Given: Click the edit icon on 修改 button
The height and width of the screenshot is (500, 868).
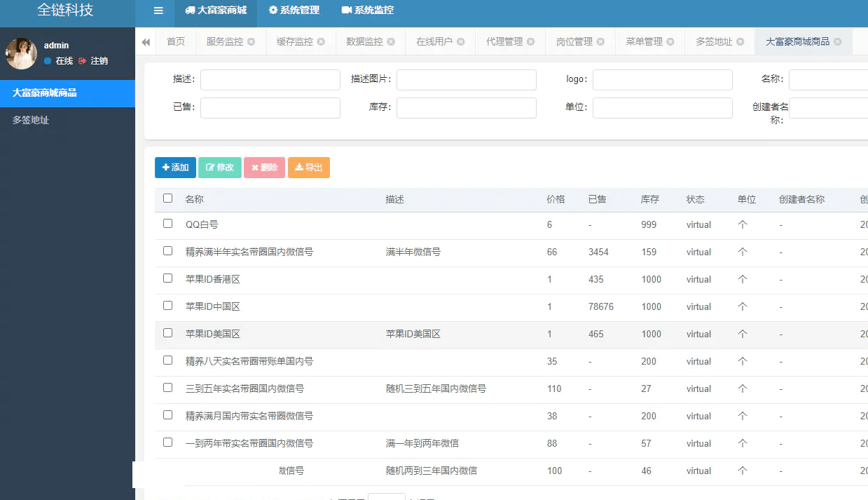Looking at the screenshot, I should [x=210, y=168].
